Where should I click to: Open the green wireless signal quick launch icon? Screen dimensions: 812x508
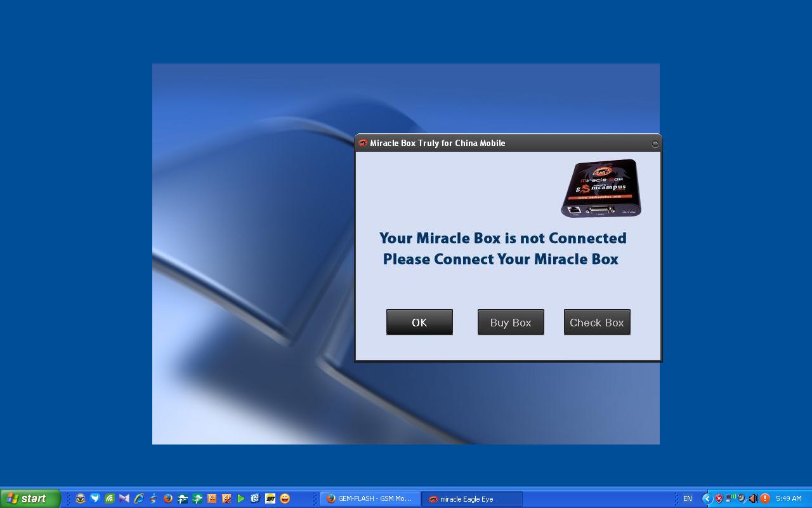point(110,498)
